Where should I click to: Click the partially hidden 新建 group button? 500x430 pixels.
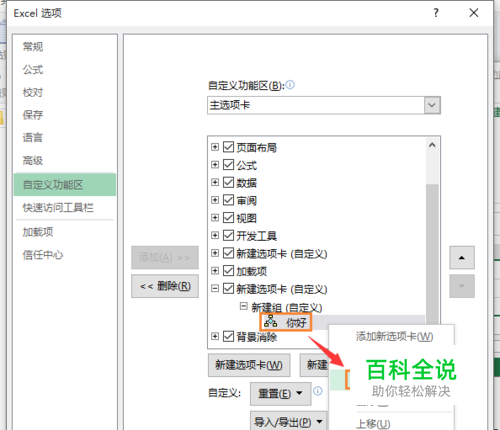[315, 365]
